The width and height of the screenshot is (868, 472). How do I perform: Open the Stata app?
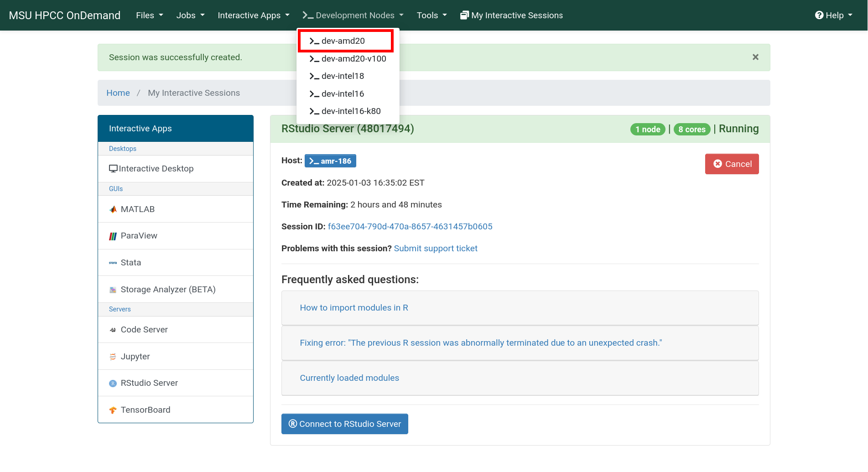(x=176, y=263)
